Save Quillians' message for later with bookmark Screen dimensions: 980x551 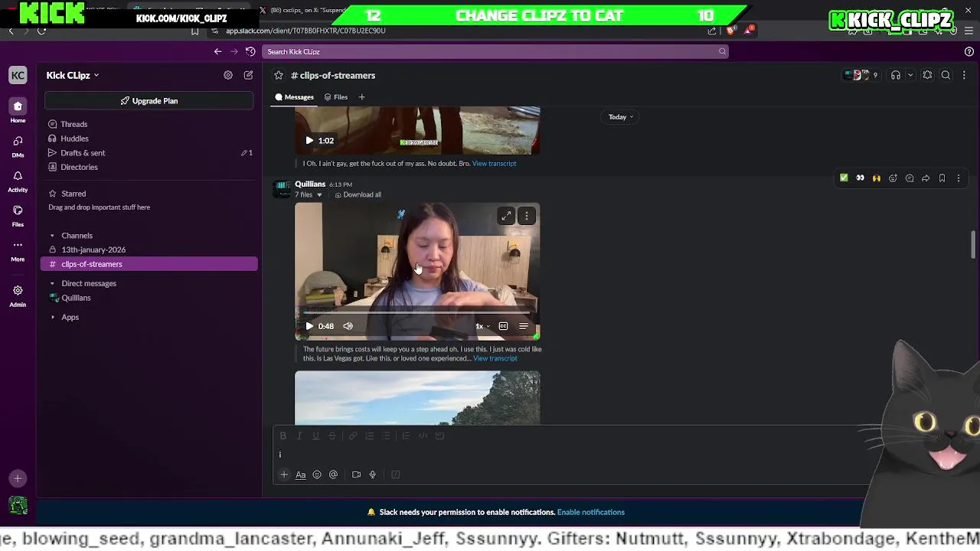coord(942,178)
